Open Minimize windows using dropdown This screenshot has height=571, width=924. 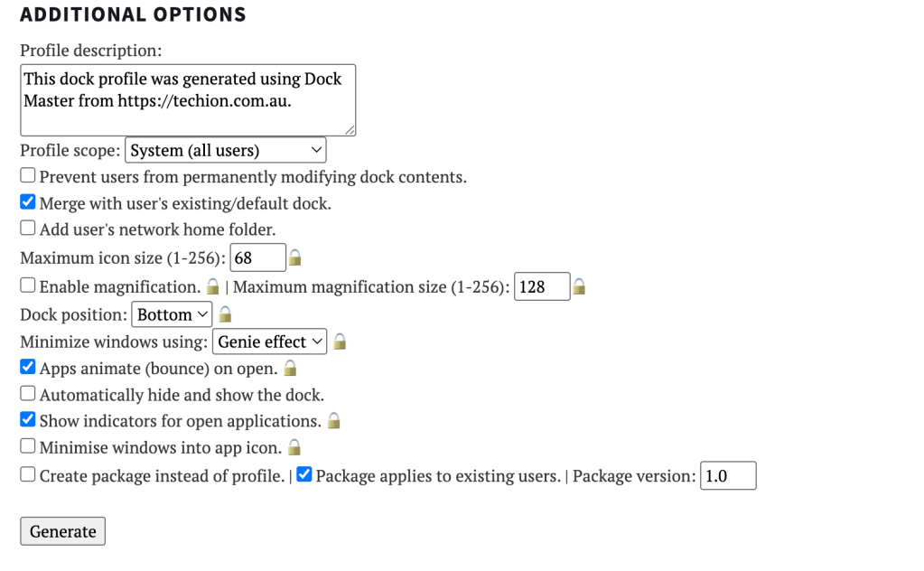click(269, 342)
